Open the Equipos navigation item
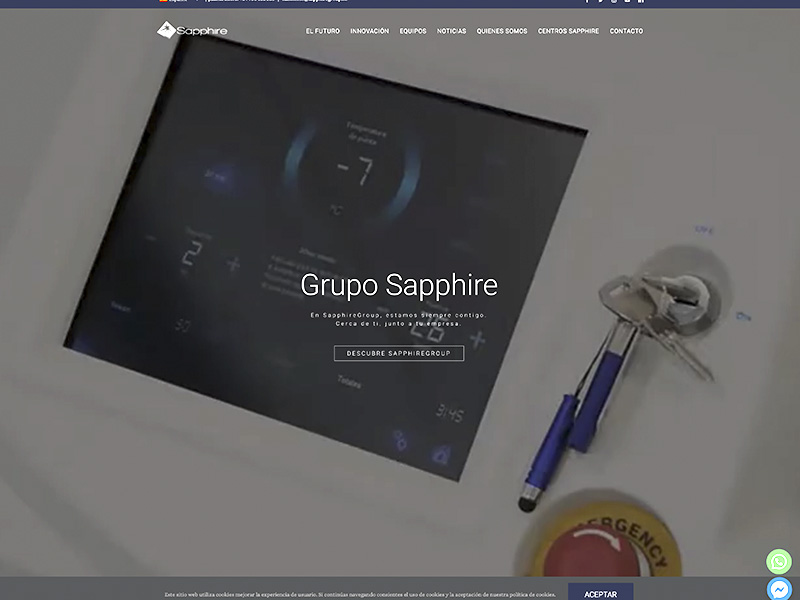Image resolution: width=800 pixels, height=600 pixels. point(413,31)
